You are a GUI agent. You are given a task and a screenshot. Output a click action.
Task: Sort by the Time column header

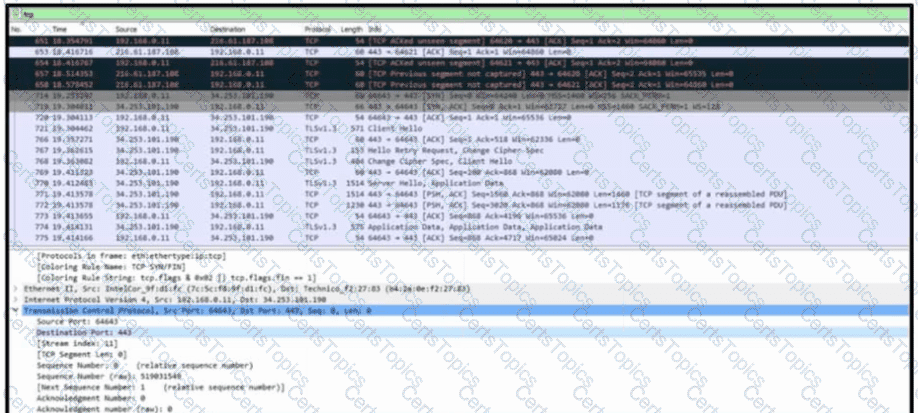[60, 30]
